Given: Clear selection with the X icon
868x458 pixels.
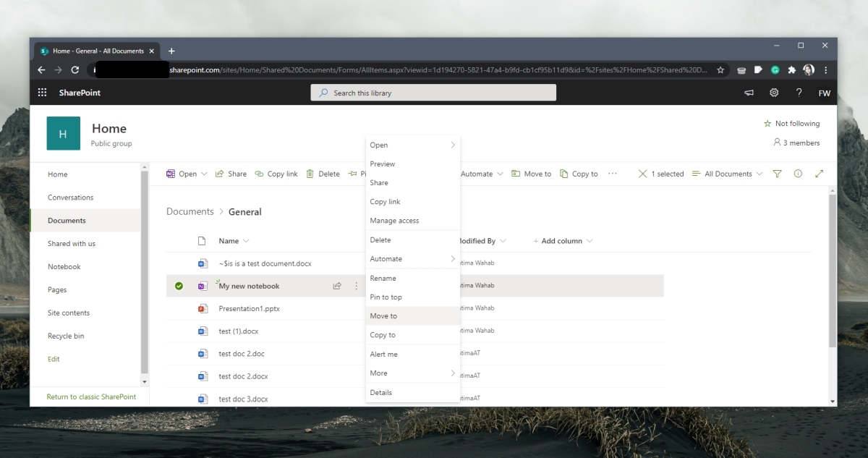Looking at the screenshot, I should (642, 174).
